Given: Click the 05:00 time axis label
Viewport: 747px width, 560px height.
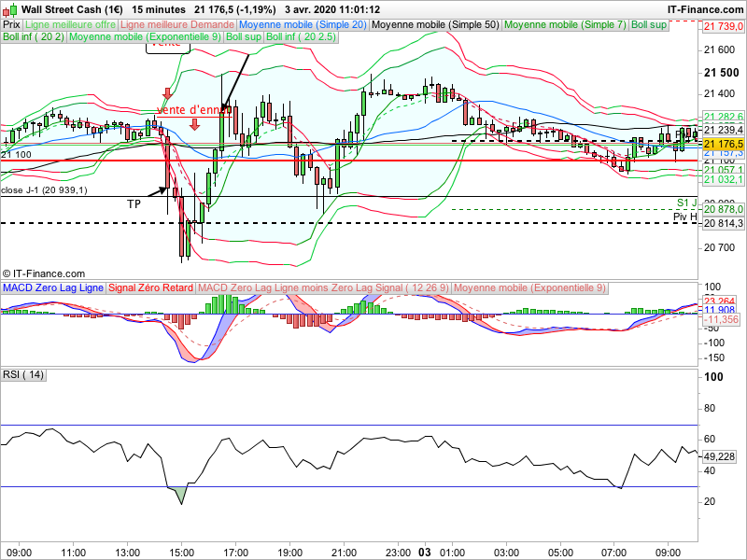Looking at the screenshot, I should [x=560, y=553].
